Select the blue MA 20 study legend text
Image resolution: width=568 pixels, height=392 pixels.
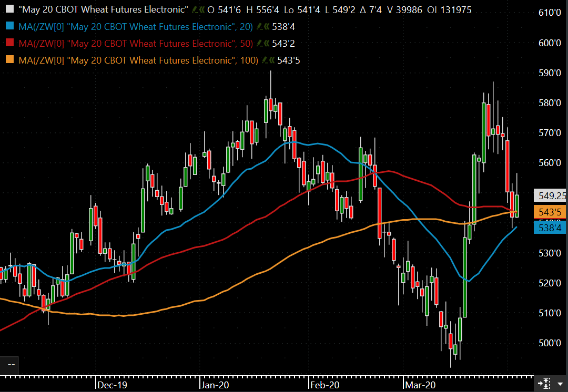[x=136, y=27]
